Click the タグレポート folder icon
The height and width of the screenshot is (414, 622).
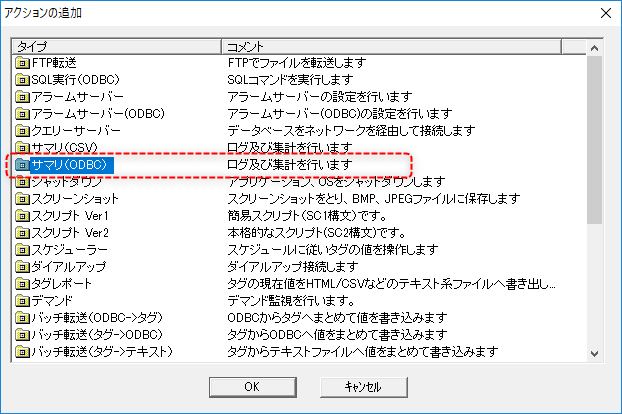click(23, 284)
